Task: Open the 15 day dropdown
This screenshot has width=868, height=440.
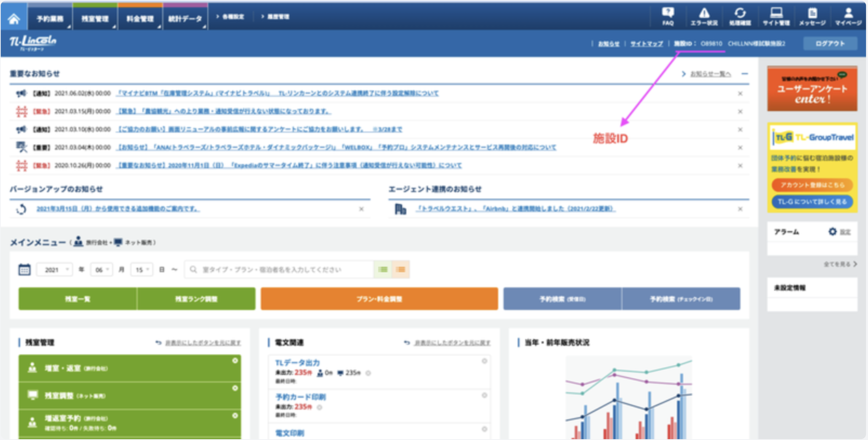Action: [142, 269]
